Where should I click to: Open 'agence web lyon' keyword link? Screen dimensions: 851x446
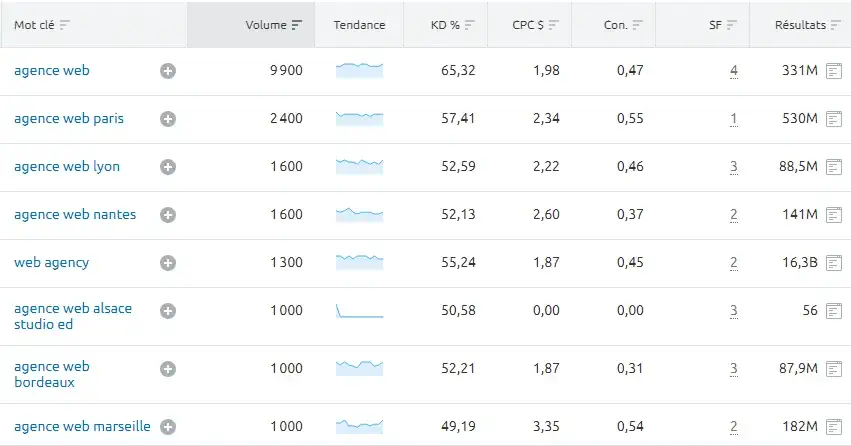(x=67, y=167)
